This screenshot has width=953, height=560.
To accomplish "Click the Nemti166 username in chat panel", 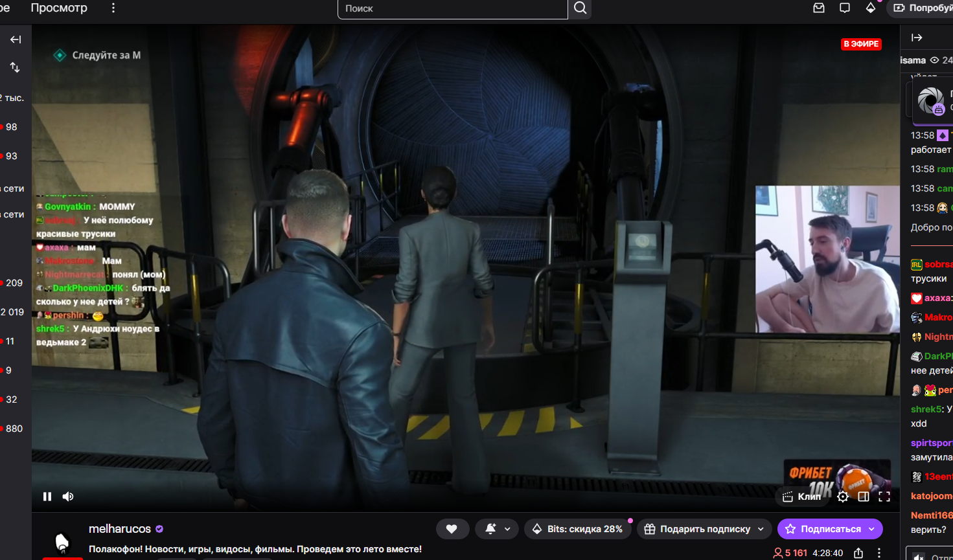I will (932, 515).
